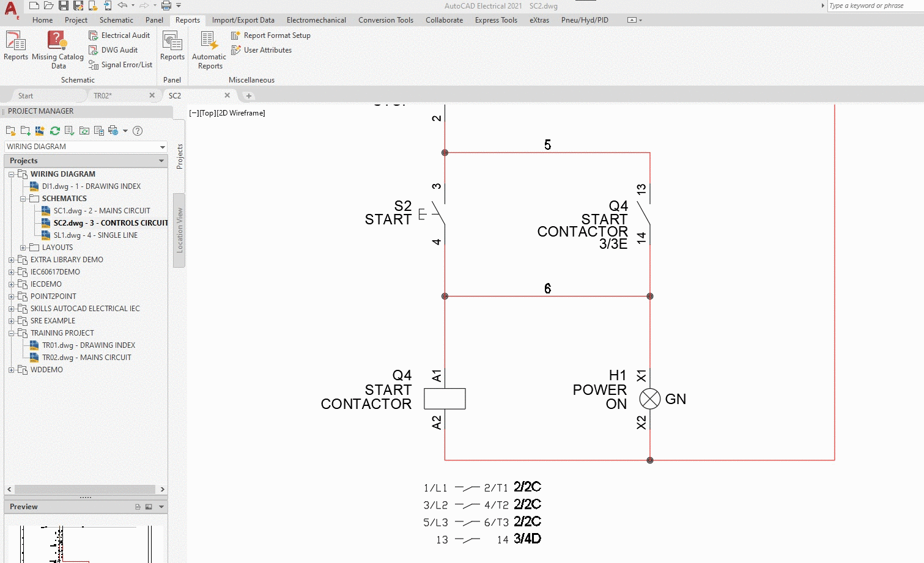The height and width of the screenshot is (563, 924).
Task: Open the Preview section dropdown arrow
Action: pos(161,507)
